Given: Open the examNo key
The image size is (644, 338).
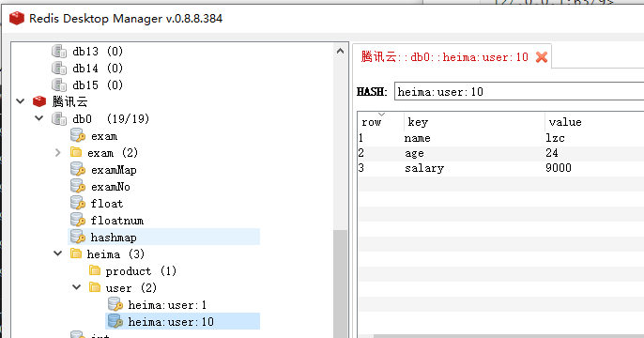Looking at the screenshot, I should pos(111,187).
